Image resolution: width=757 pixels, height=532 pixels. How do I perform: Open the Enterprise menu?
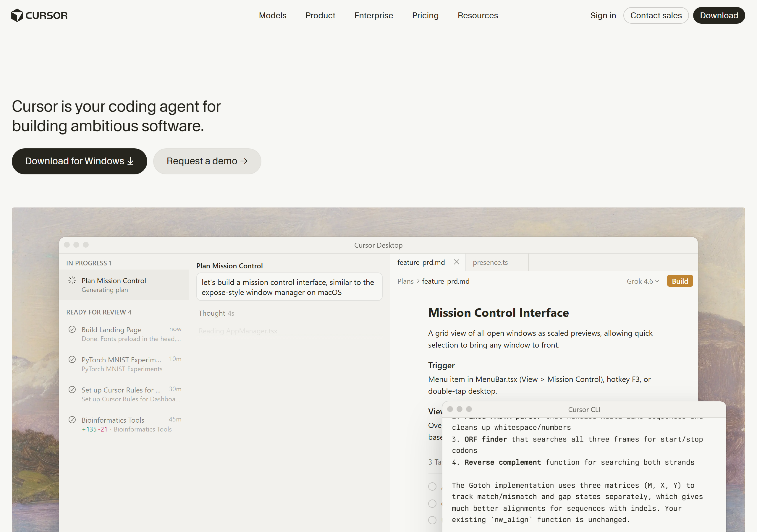coord(373,15)
